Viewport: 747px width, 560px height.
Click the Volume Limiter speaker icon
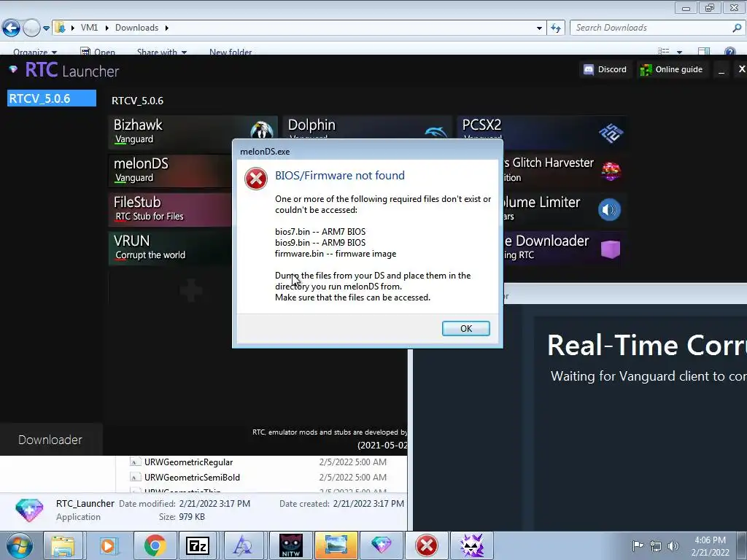click(x=609, y=209)
